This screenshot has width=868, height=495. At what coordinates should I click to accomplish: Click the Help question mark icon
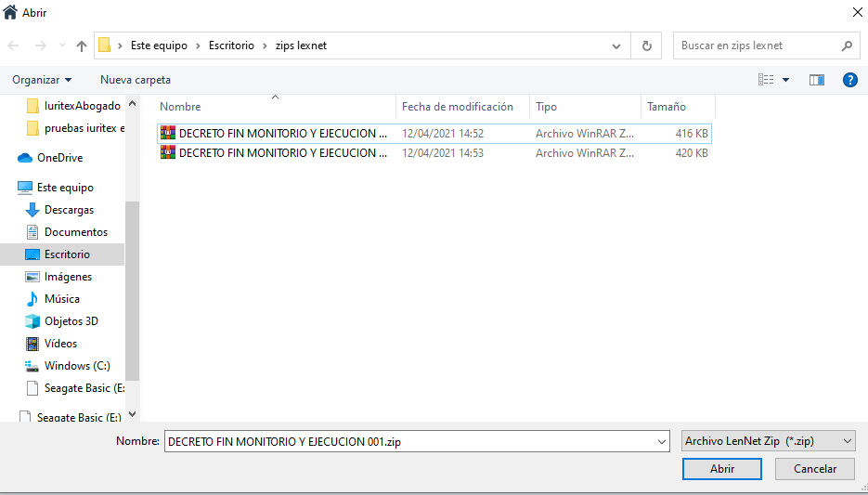(x=849, y=80)
